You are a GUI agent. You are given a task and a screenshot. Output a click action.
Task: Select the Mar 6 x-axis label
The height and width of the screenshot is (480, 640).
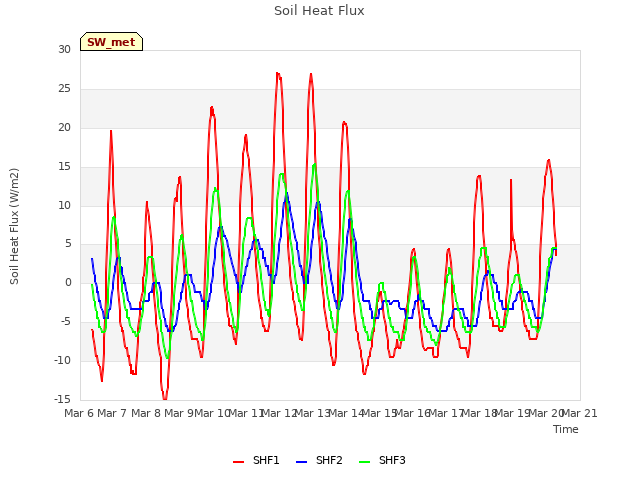tap(79, 413)
